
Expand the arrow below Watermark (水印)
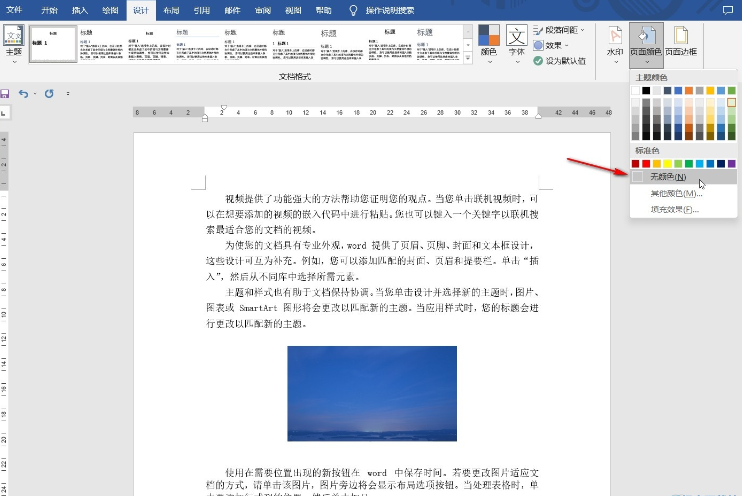pos(615,62)
